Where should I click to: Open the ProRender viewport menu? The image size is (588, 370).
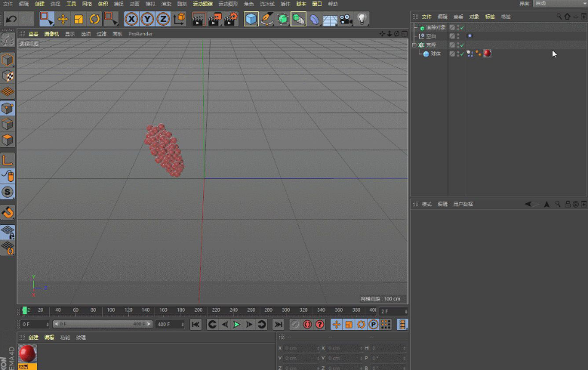point(140,34)
